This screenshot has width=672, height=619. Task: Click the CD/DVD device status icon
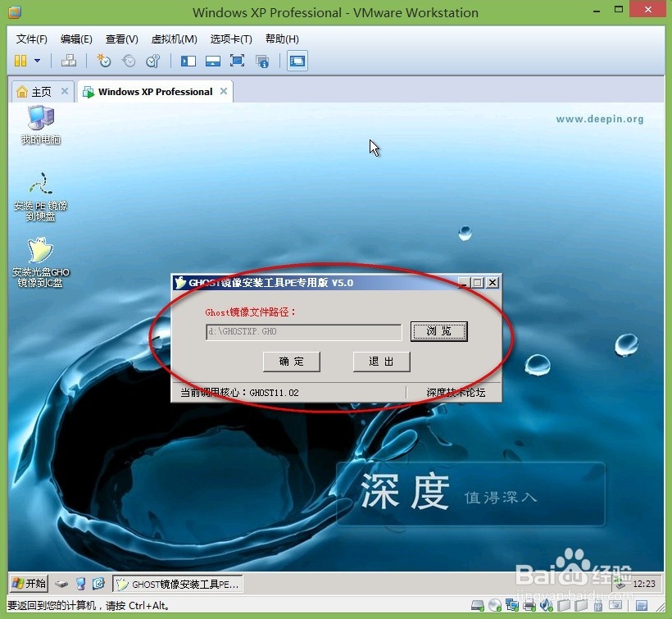pos(495,605)
